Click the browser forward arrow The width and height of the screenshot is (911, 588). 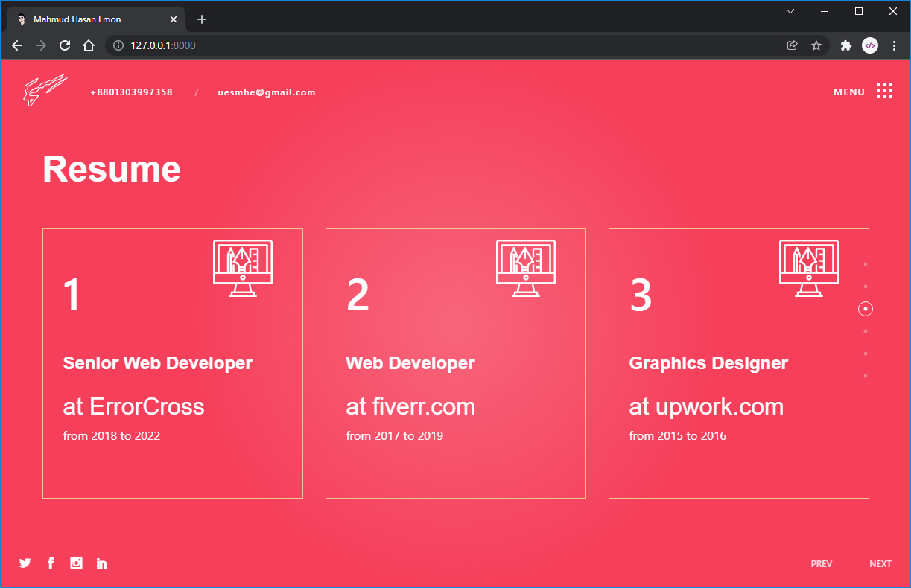pos(41,45)
